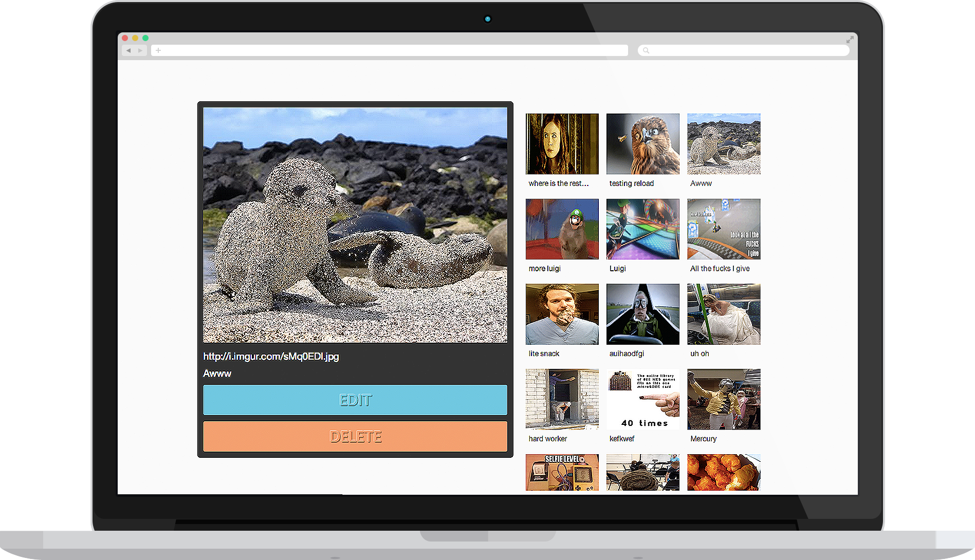Click the 'uh oh' label
975x560 pixels.
[x=700, y=353]
